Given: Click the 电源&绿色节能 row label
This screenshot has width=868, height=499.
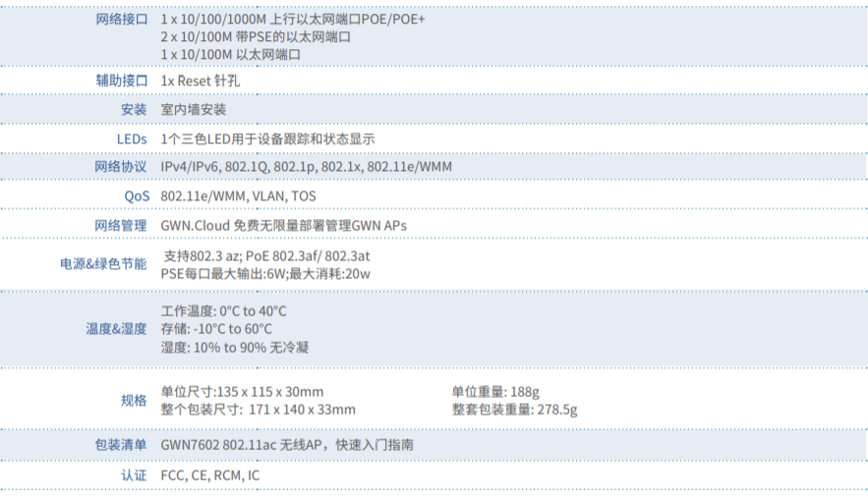Looking at the screenshot, I should click(x=103, y=263).
